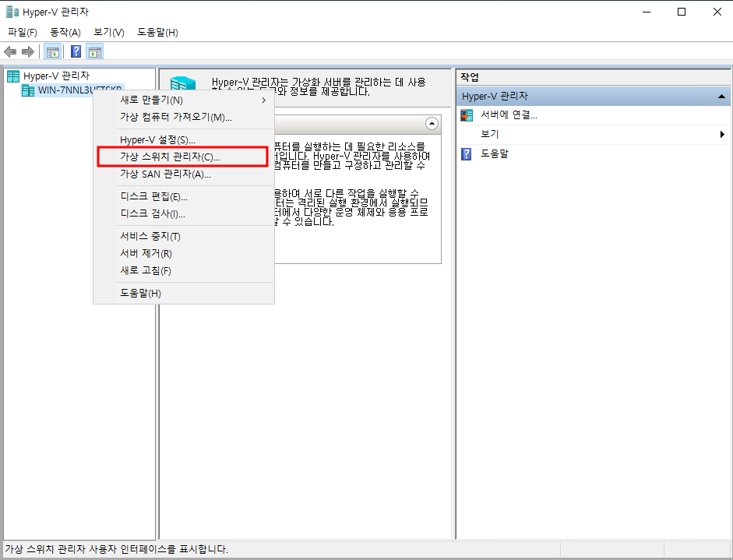Maximize the Hyper-V 관리자 window

tap(682, 12)
